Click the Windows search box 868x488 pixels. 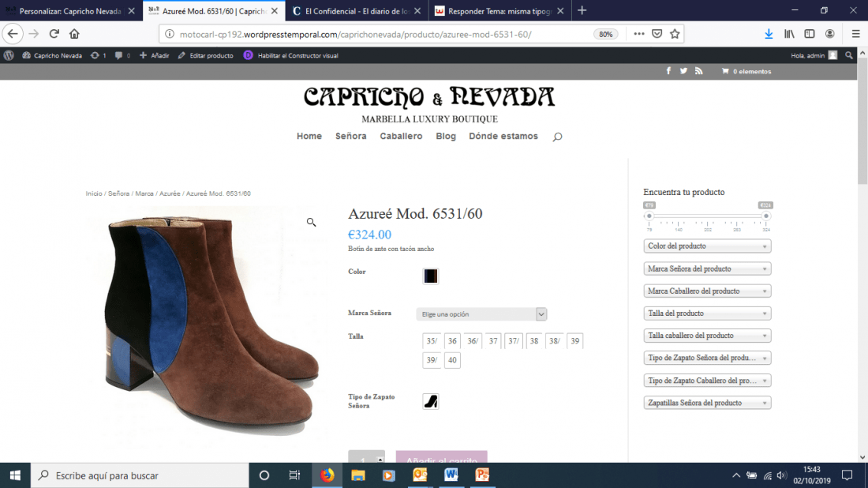pyautogui.click(x=140, y=475)
